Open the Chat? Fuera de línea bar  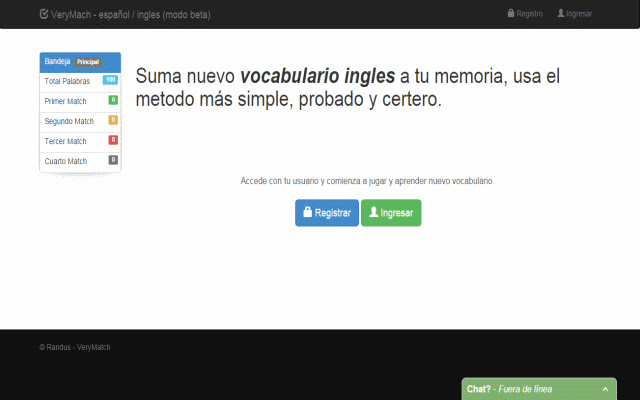tap(539, 389)
